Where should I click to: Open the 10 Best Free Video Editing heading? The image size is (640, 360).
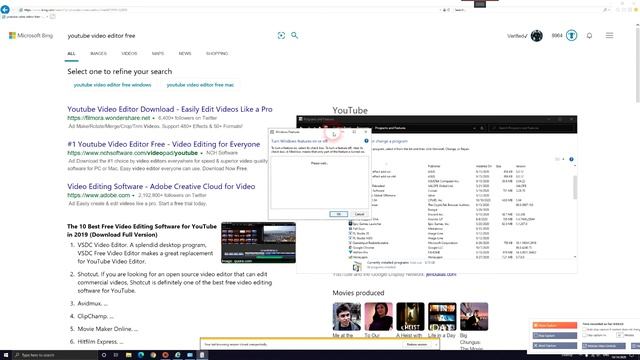(x=142, y=230)
